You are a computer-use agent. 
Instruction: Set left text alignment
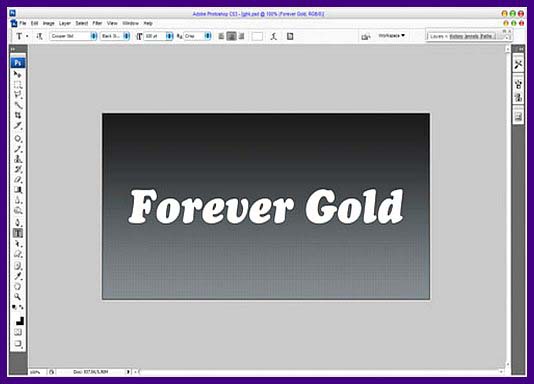[221, 36]
